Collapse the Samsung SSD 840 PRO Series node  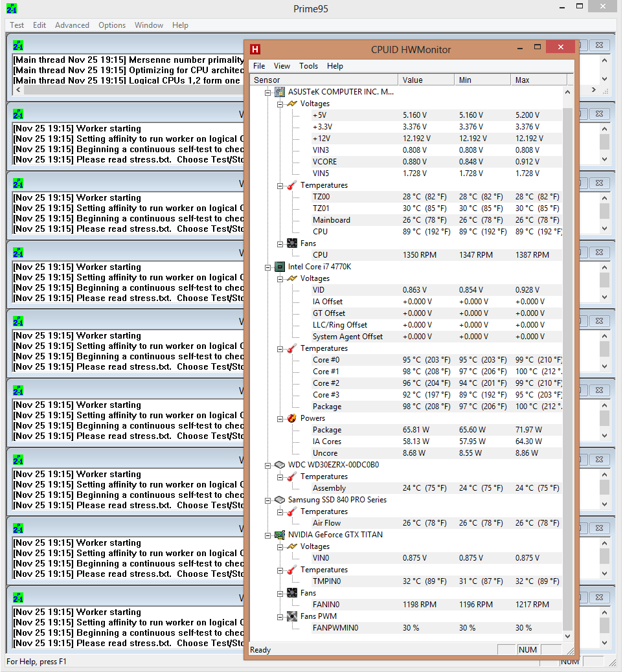click(267, 500)
